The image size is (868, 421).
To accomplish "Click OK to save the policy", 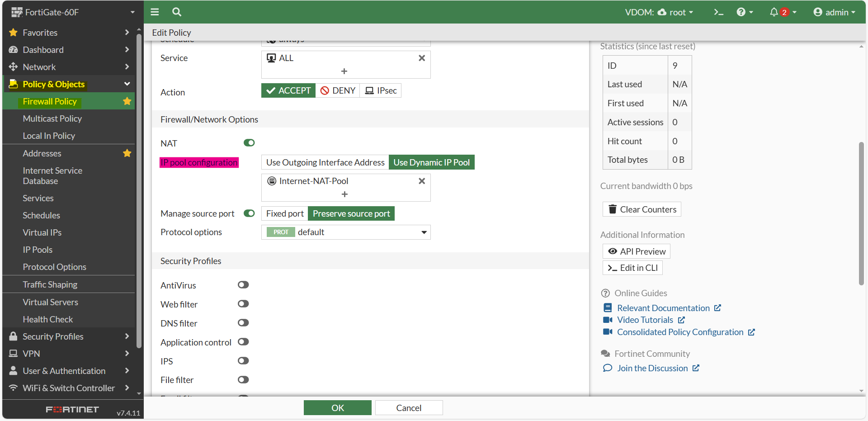I will 338,407.
